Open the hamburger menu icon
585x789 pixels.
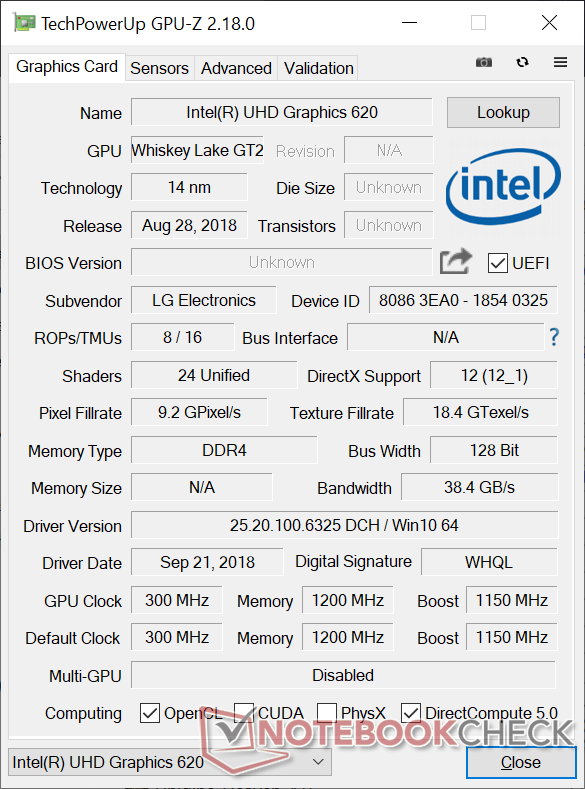[560, 62]
